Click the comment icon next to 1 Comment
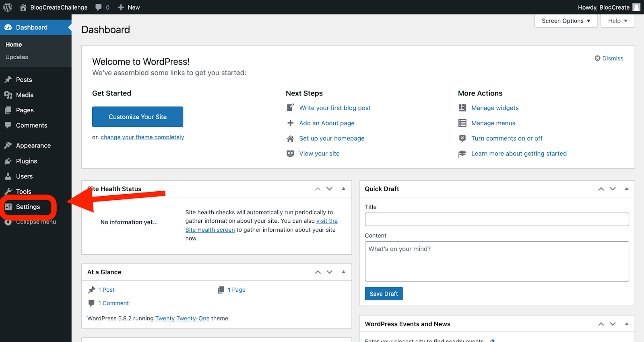 (x=91, y=303)
